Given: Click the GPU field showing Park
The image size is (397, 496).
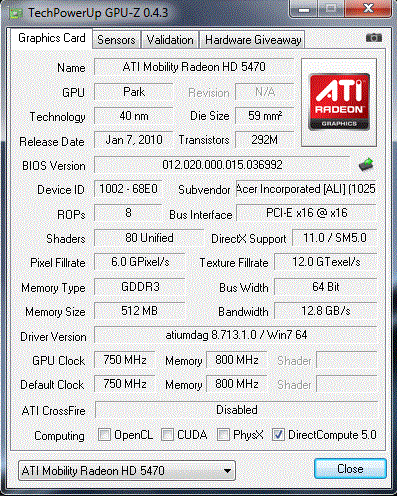Looking at the screenshot, I should (134, 92).
